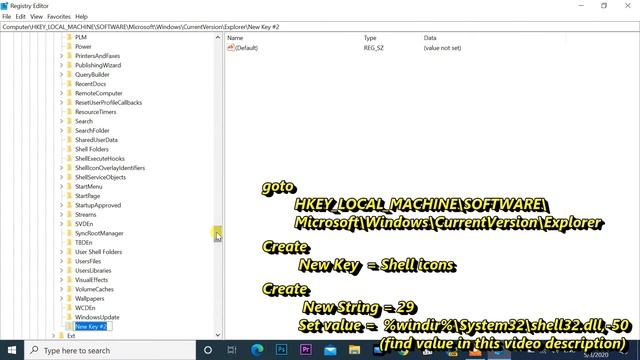
Task: Select the RecentDocs folder icon
Action: [69, 84]
